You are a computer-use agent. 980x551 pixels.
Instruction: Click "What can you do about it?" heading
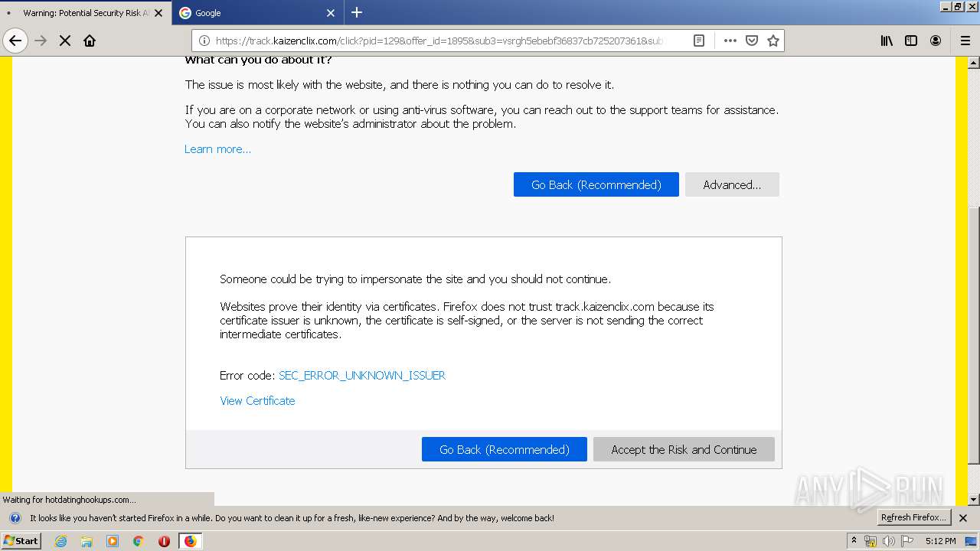[258, 60]
